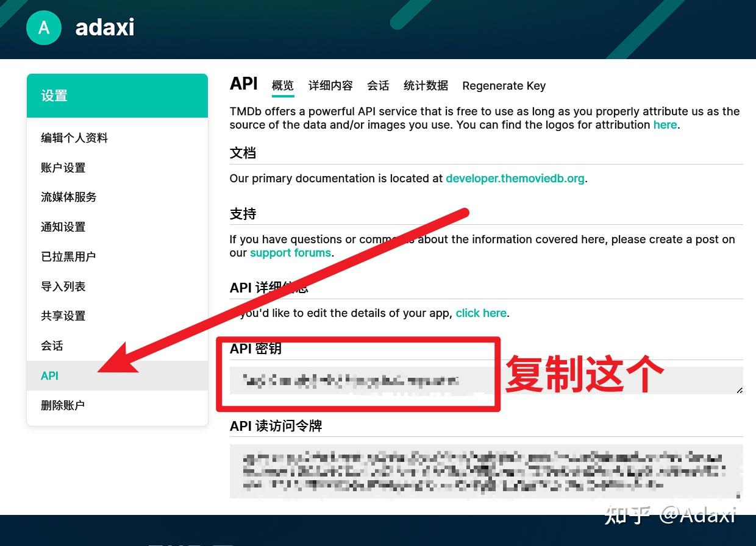Open developer.themoviedb.org documentation link
This screenshot has width=756, height=546.
tap(515, 179)
